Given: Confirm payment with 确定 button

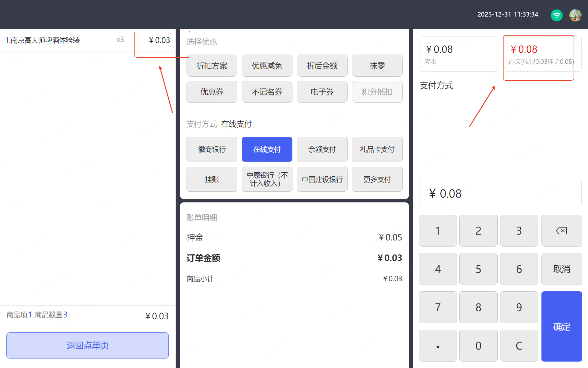Looking at the screenshot, I should click(561, 326).
